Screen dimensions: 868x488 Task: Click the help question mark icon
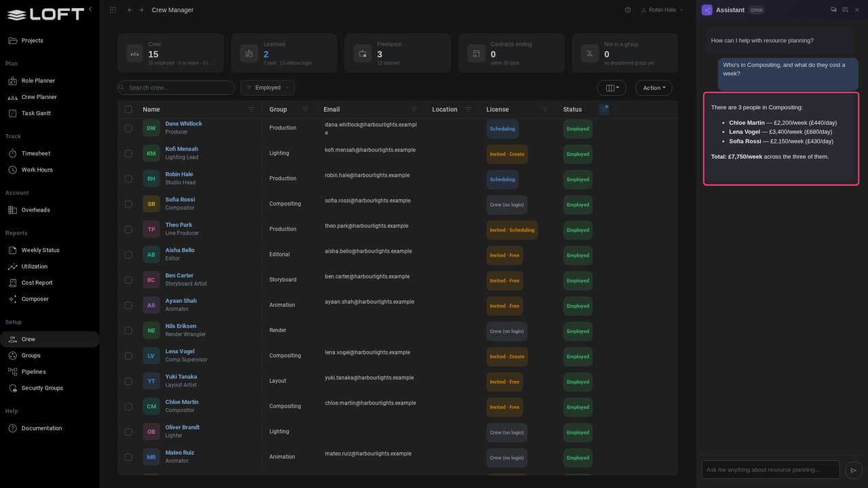tap(628, 10)
